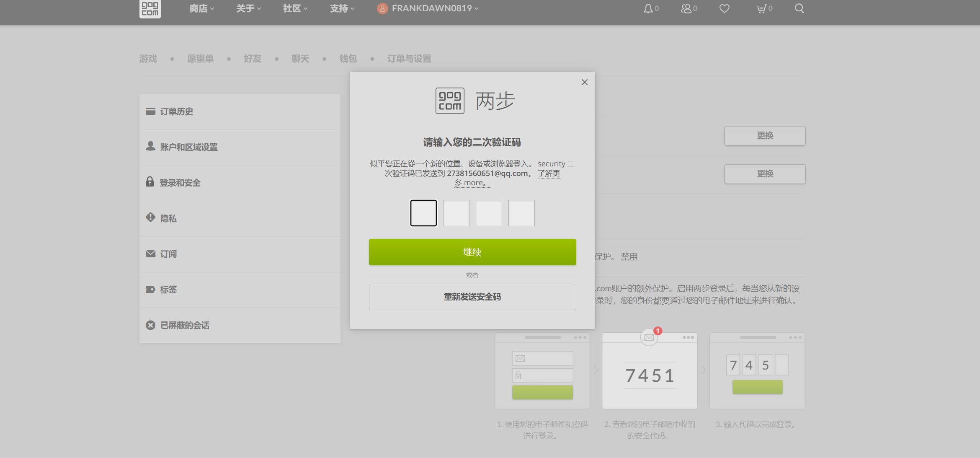Open 登录和安全 in the sidebar
Image resolution: width=980 pixels, height=458 pixels.
click(x=240, y=183)
